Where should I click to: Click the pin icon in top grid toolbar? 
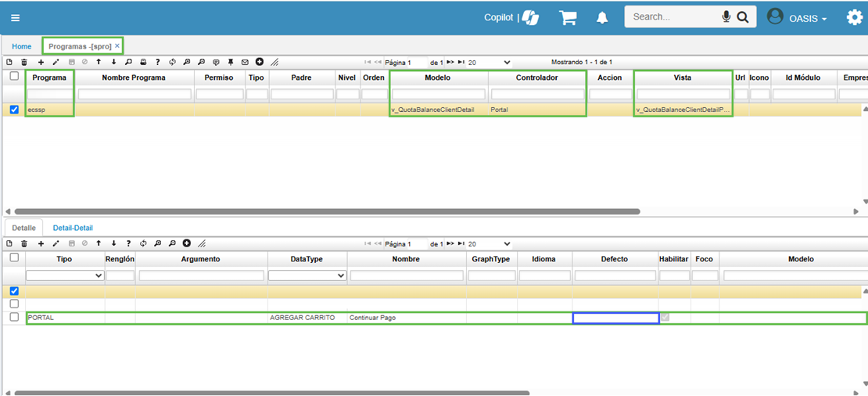[x=231, y=62]
